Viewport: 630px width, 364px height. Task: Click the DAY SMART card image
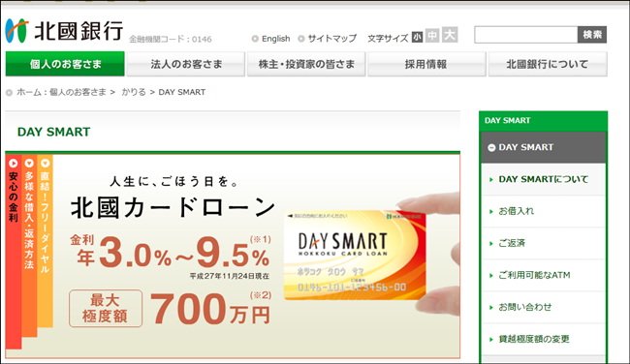(x=355, y=256)
